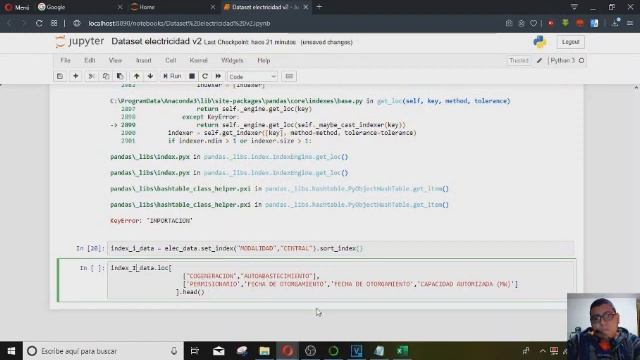Click the search microphone icon
Screen dimensions: 640x360
point(174,351)
